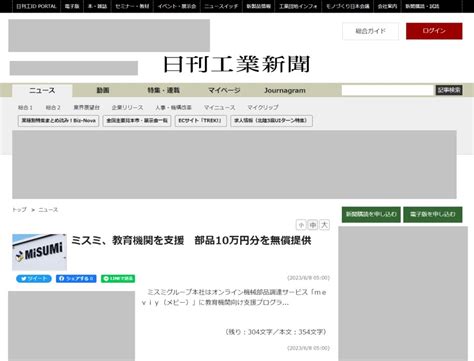Click the red ログイン button
Image resolution: width=474 pixels, height=361 pixels.
[434, 31]
